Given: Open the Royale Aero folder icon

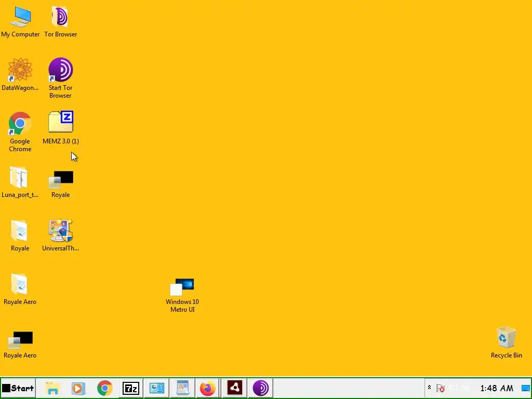Looking at the screenshot, I should (x=20, y=289).
